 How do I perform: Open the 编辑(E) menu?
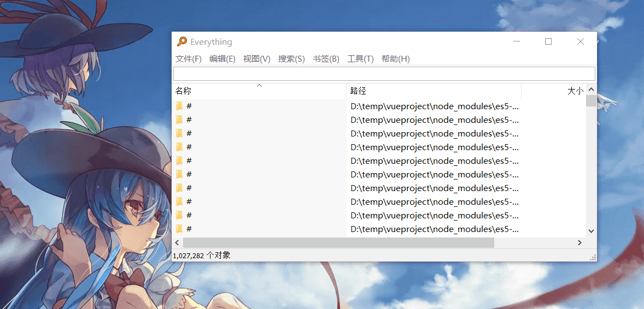point(222,59)
